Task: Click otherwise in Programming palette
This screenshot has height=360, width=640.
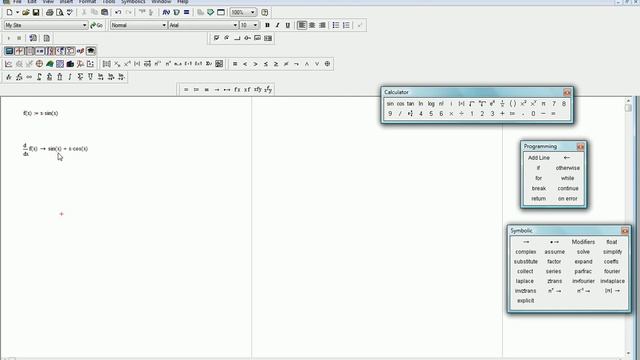Action: coord(567,168)
